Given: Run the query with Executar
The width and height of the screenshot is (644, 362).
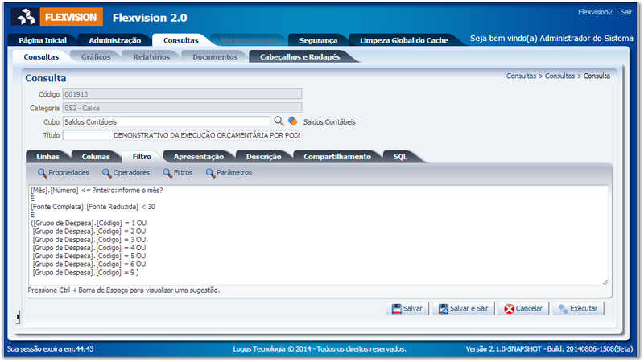Looking at the screenshot, I should tap(580, 309).
